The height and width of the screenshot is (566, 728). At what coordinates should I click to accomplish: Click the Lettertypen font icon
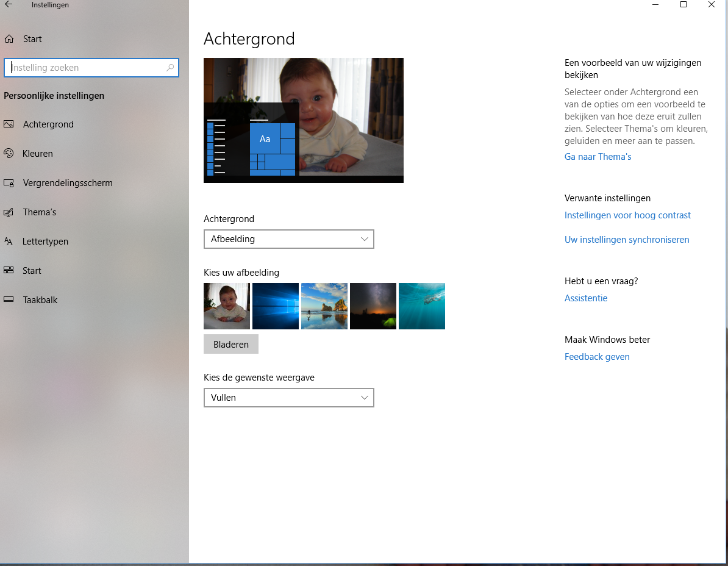(9, 241)
